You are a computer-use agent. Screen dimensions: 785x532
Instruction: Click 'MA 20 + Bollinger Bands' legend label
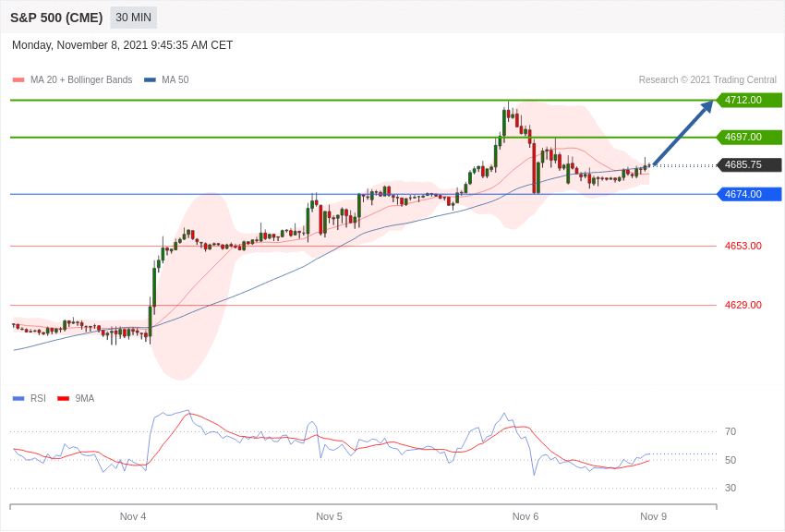[x=81, y=79]
